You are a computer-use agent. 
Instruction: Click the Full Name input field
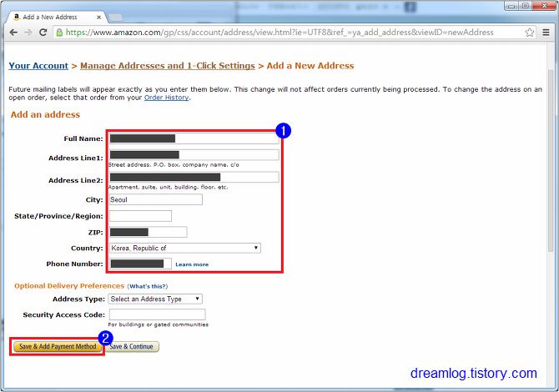click(x=194, y=138)
